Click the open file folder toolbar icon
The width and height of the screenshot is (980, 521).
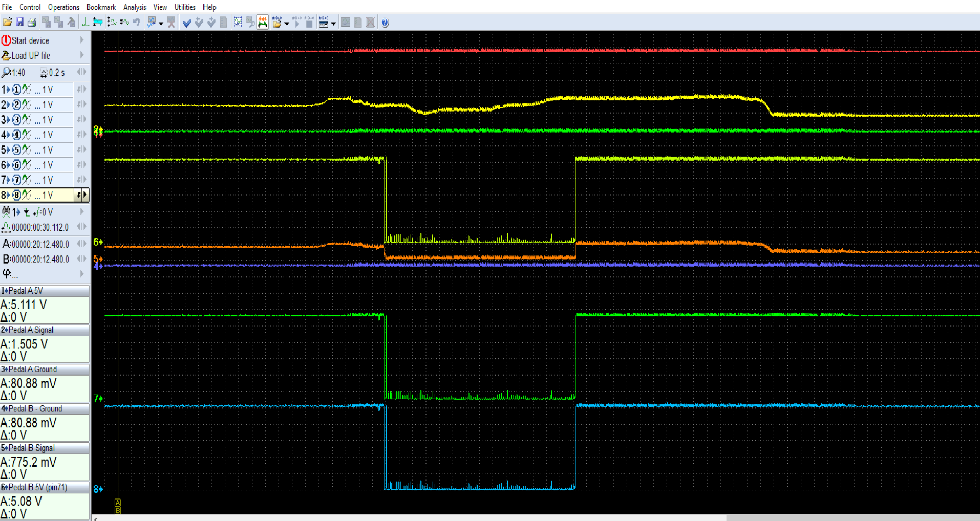pos(7,22)
